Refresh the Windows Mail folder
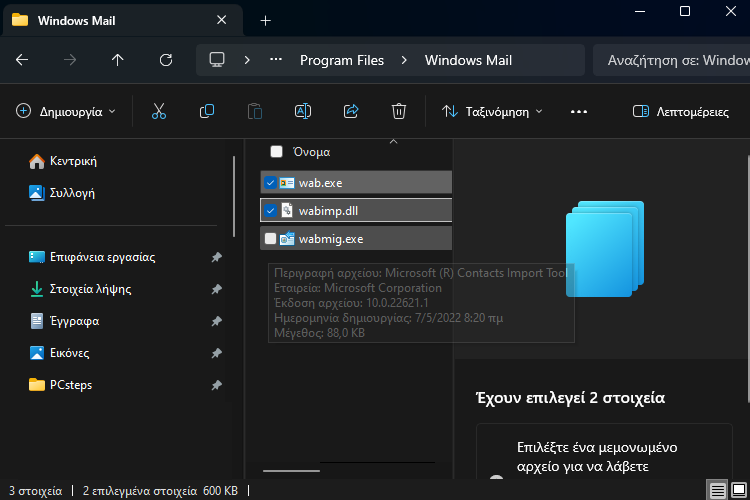This screenshot has height=500, width=750. 166,60
